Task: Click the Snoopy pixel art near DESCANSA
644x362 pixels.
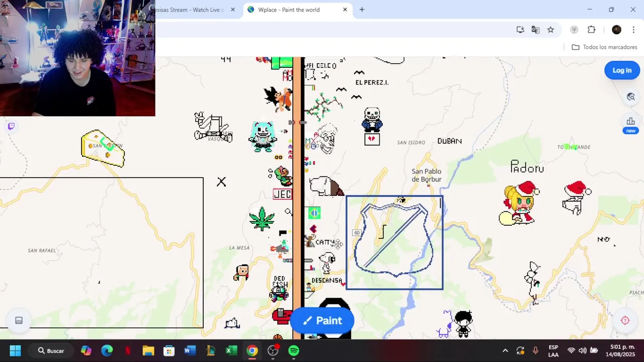Action: tap(328, 262)
